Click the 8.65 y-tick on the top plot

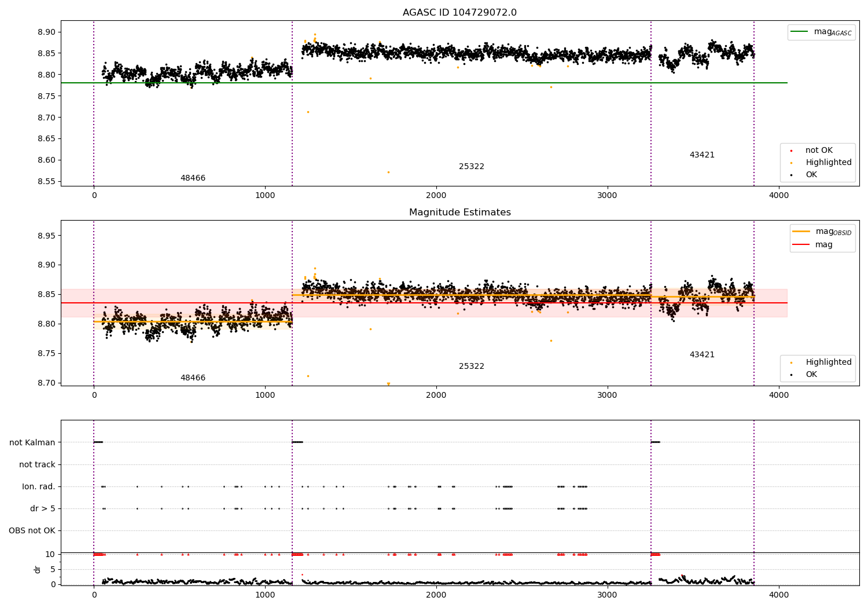[46, 139]
